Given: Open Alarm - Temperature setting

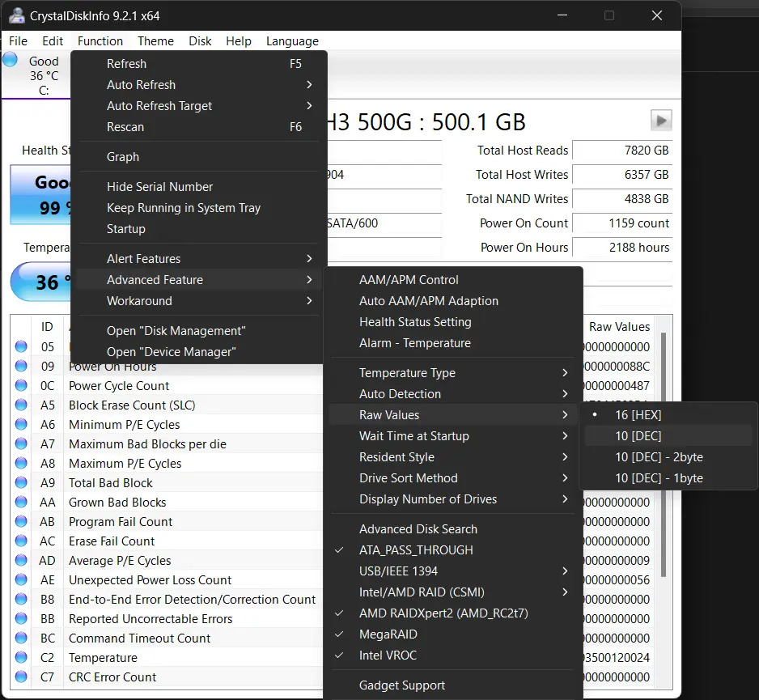Looking at the screenshot, I should pyautogui.click(x=452, y=343).
